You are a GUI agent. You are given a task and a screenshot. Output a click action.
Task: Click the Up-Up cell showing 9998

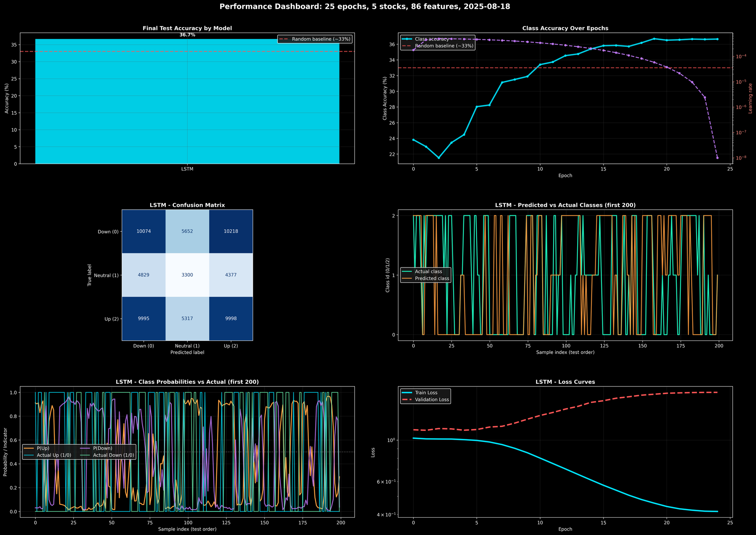231,318
